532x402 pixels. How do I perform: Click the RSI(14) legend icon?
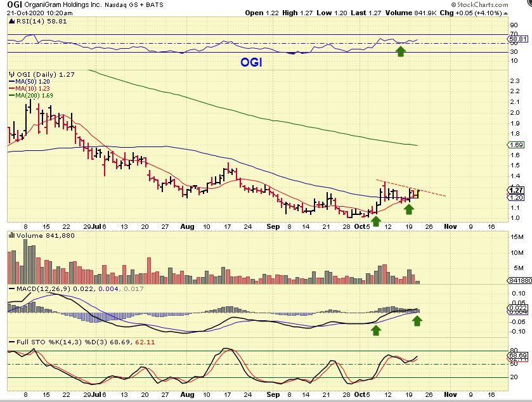click(12, 22)
